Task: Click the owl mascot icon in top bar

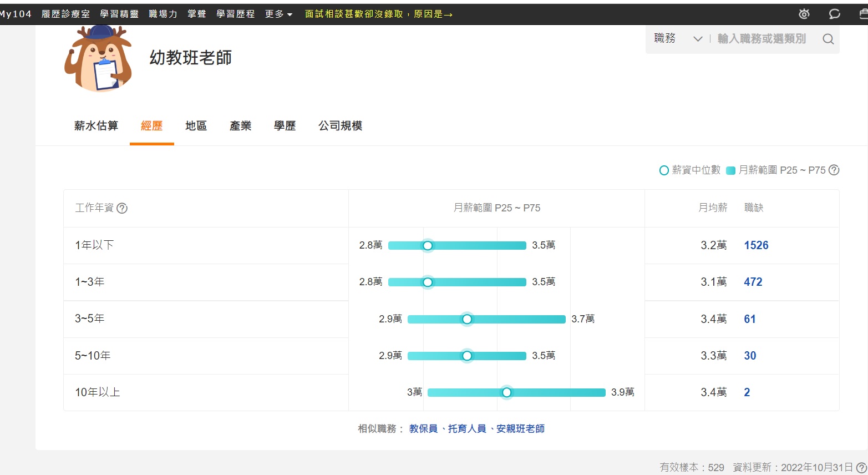Action: [804, 14]
